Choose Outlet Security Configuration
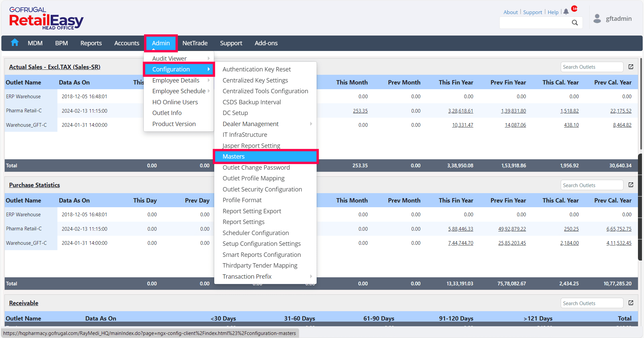The width and height of the screenshot is (644, 338). pos(262,189)
